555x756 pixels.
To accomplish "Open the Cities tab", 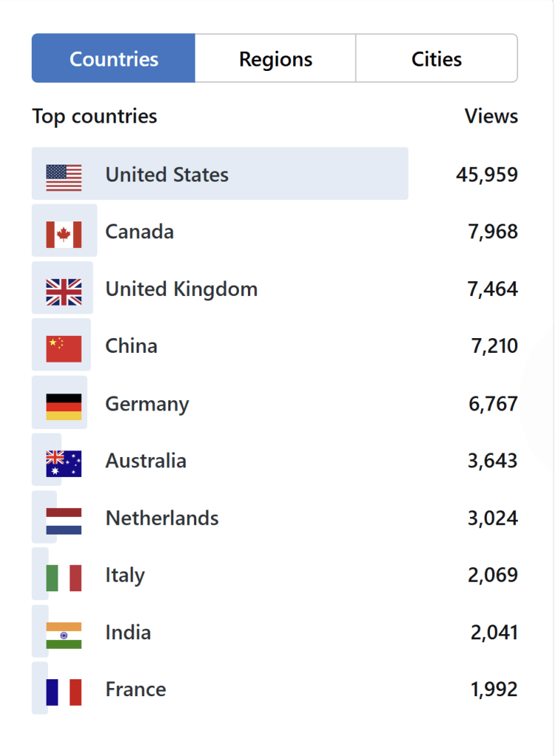I will 436,58.
